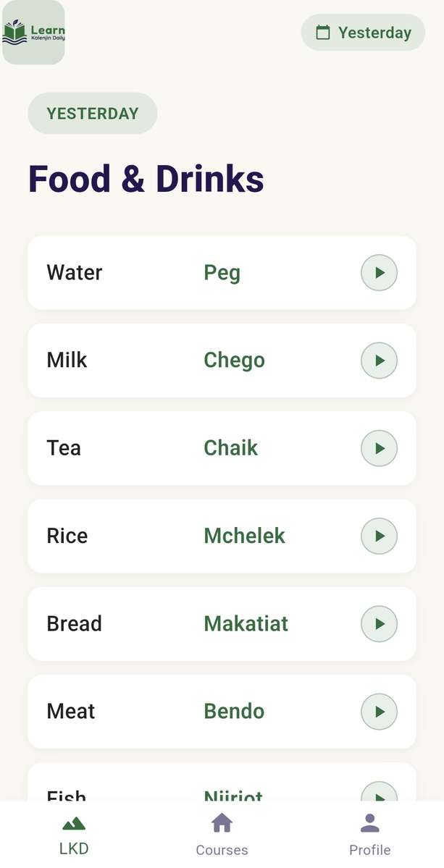Click the Kalenjin word Makatiat
Screen dimensions: 444x868
(x=246, y=624)
